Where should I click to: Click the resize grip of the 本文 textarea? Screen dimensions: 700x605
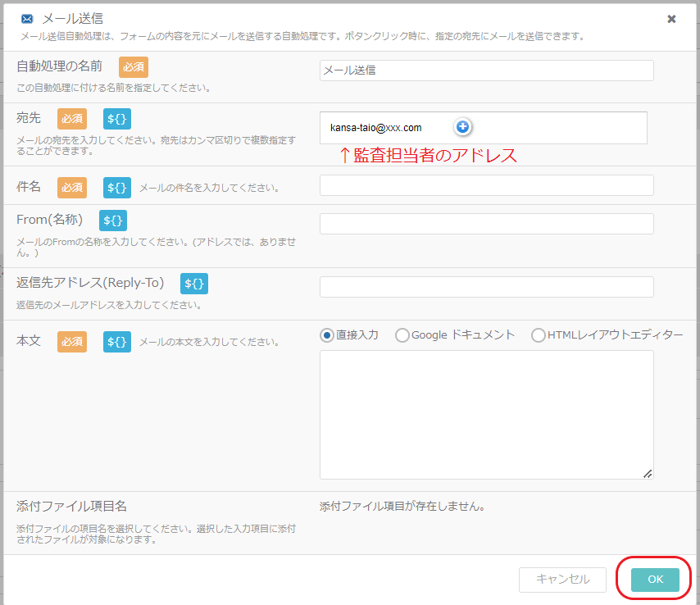click(x=648, y=474)
